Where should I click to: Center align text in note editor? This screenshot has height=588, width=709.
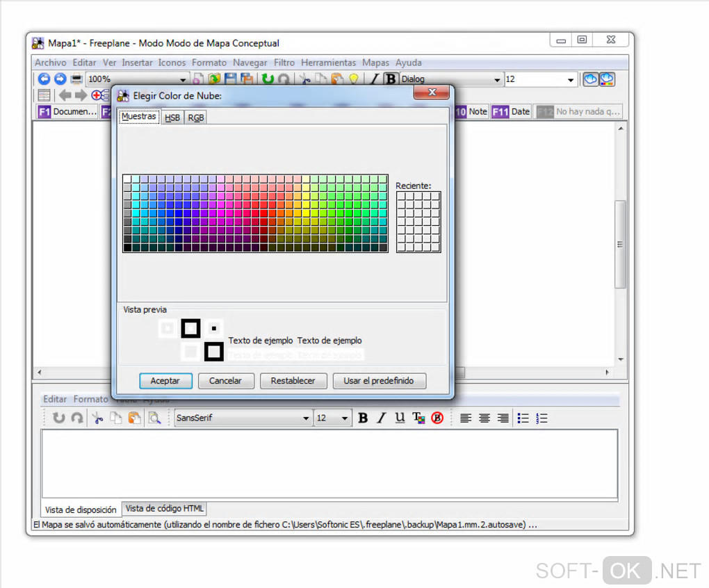click(x=484, y=418)
